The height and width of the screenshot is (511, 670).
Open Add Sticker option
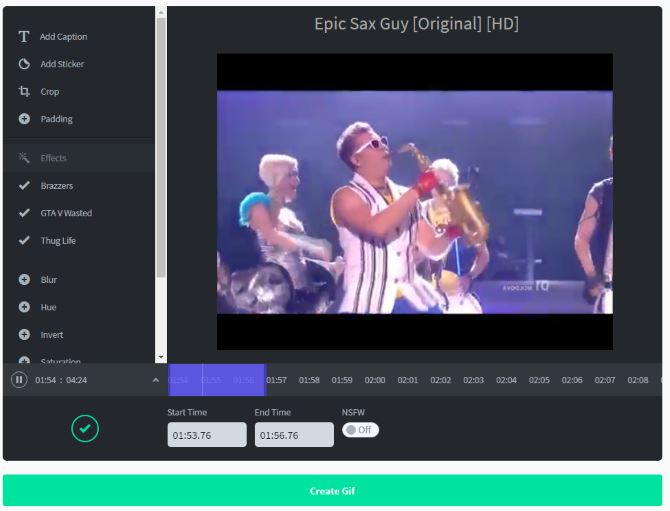coord(62,64)
